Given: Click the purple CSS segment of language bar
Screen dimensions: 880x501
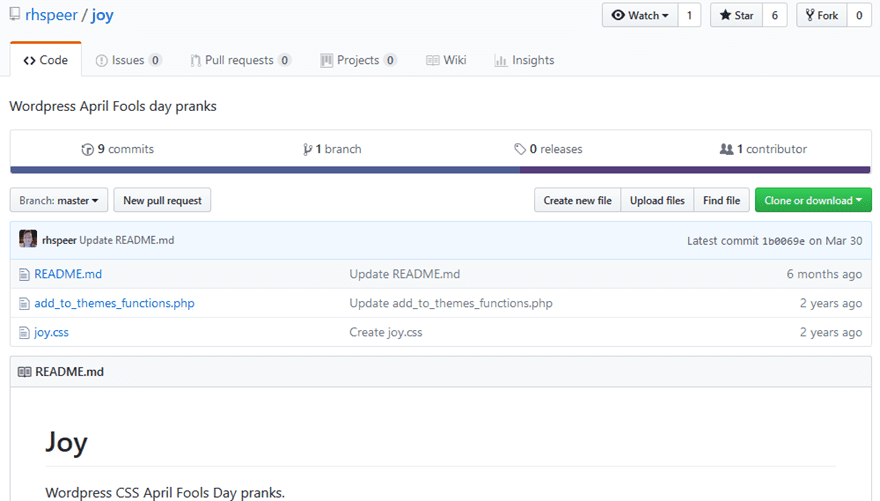Looking at the screenshot, I should (x=695, y=169).
